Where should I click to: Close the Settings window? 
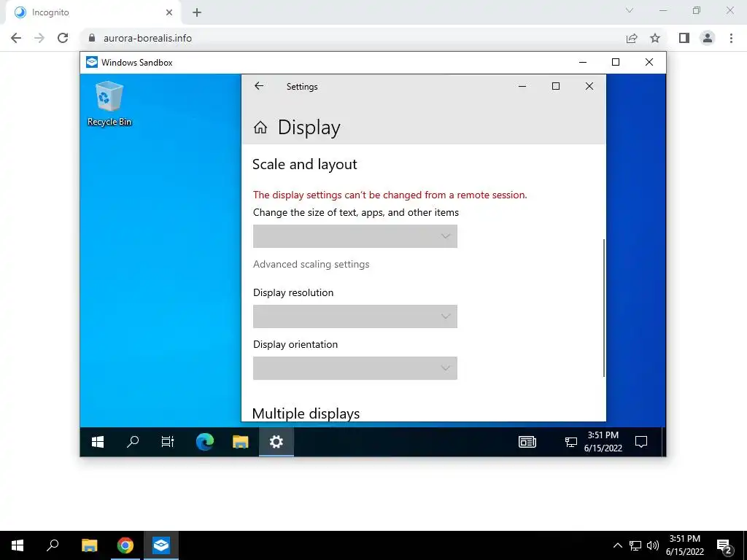click(589, 86)
